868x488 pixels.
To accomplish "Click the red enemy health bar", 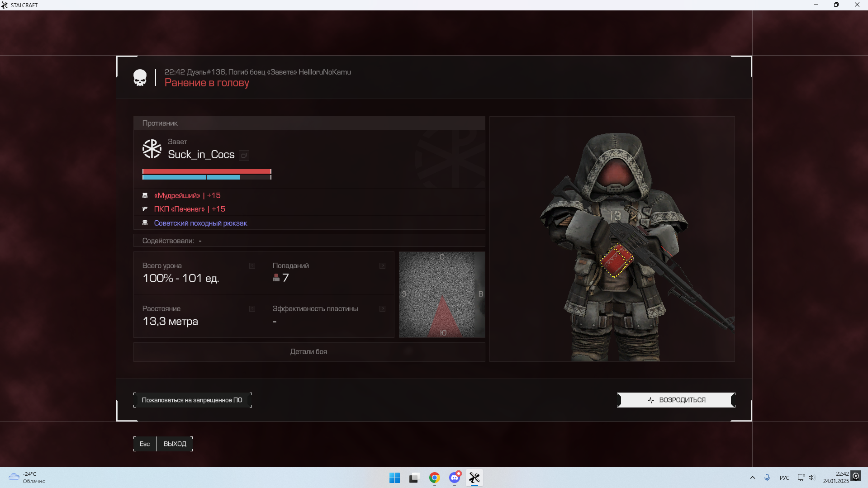I will point(207,171).
